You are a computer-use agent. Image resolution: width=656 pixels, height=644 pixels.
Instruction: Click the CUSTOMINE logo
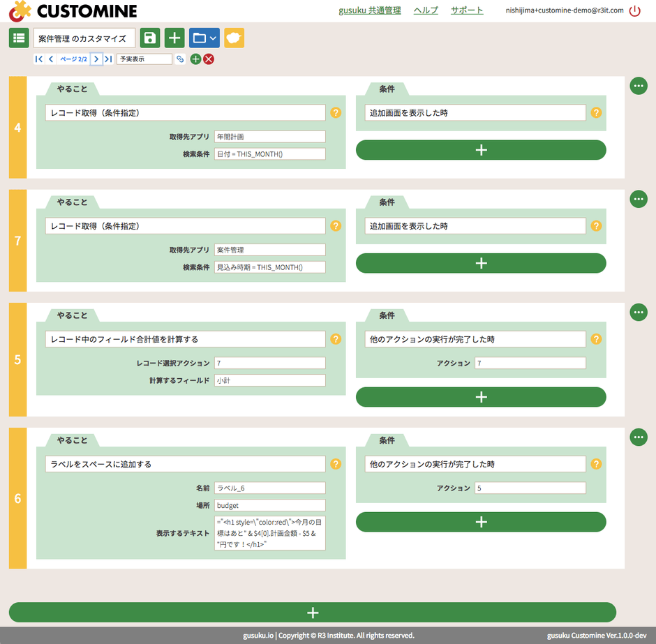pos(70,10)
